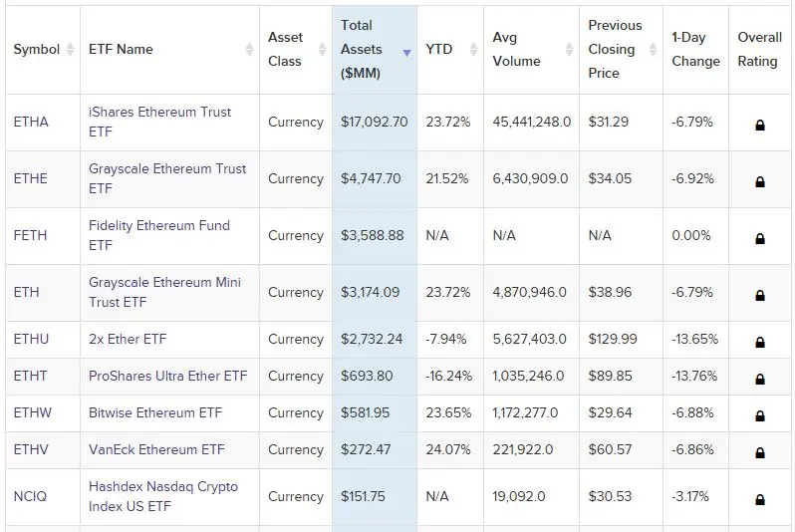Click the Bitwise Ethereum ETF lock icon
Viewport: 795px width, 532px height.
[760, 416]
